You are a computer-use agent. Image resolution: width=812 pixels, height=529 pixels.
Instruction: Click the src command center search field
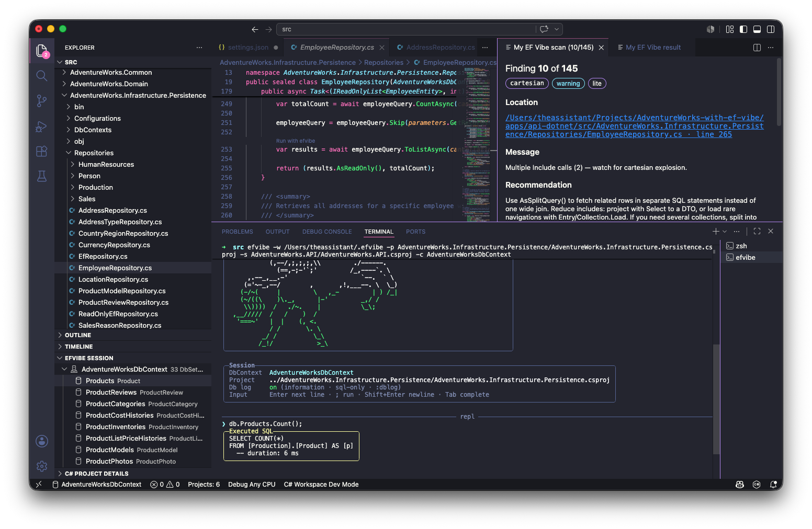click(406, 29)
